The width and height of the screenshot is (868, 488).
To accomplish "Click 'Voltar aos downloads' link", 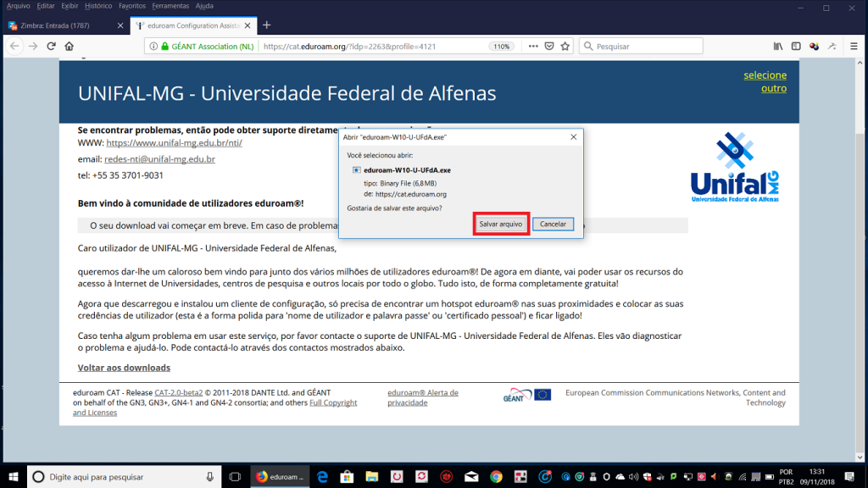I will [124, 368].
